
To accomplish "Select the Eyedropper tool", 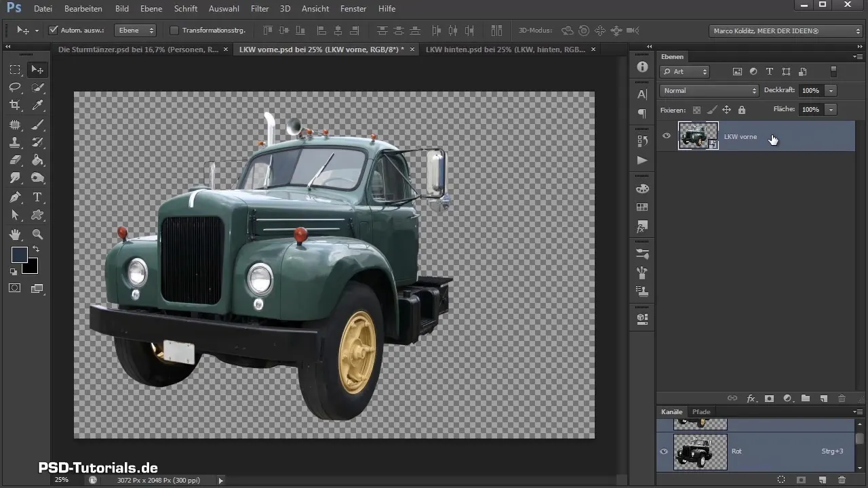I will (37, 105).
